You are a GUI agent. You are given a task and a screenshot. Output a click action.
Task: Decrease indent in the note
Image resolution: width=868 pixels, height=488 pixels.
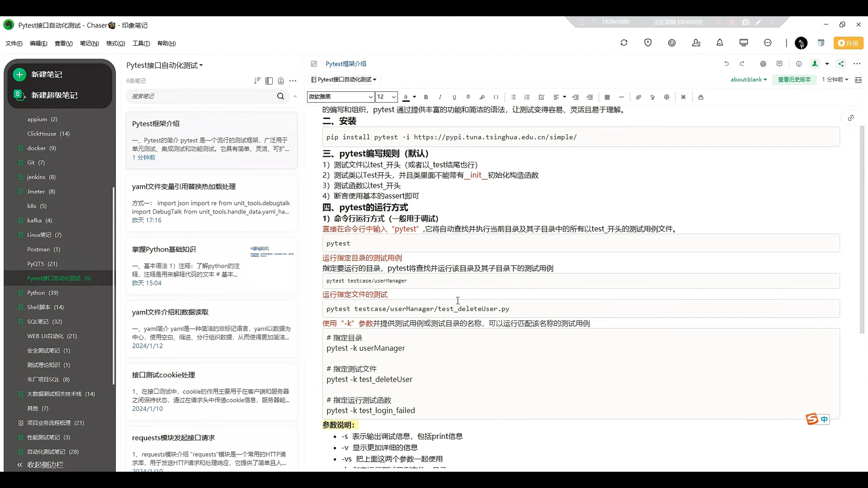pos(576,97)
